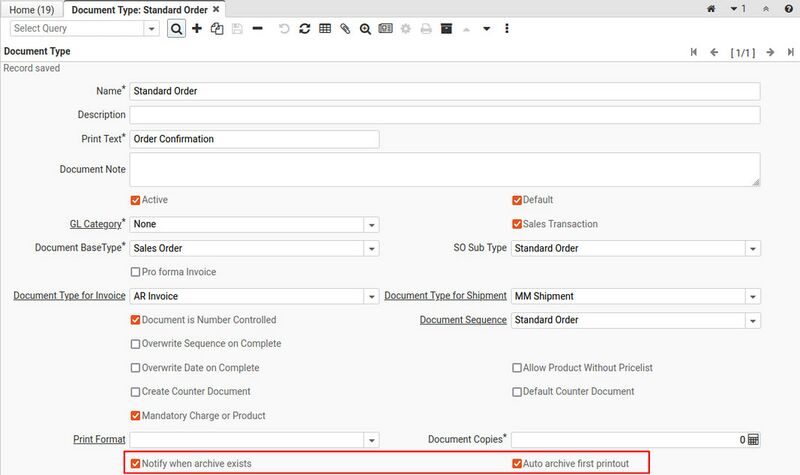Open attachments with the paperclip icon
Screen dimensions: 800x475
tap(345, 29)
